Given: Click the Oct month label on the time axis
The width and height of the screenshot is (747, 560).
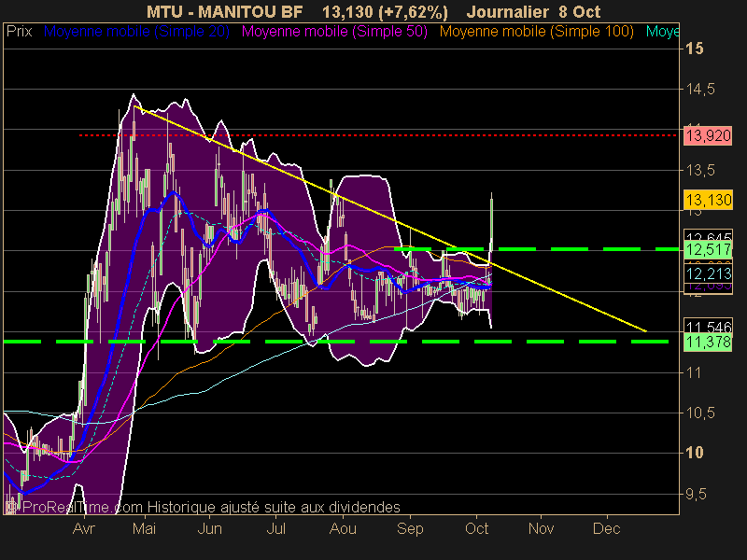Looking at the screenshot, I should pyautogui.click(x=477, y=528).
